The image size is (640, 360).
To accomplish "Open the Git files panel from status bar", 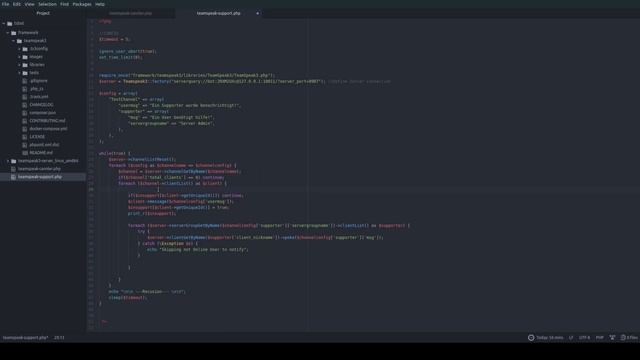I will pos(629,338).
